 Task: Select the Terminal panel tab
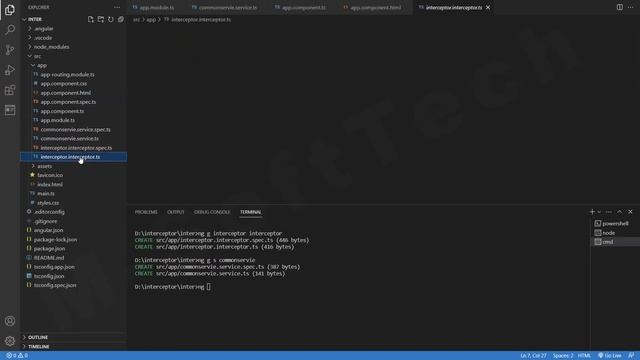tap(251, 212)
